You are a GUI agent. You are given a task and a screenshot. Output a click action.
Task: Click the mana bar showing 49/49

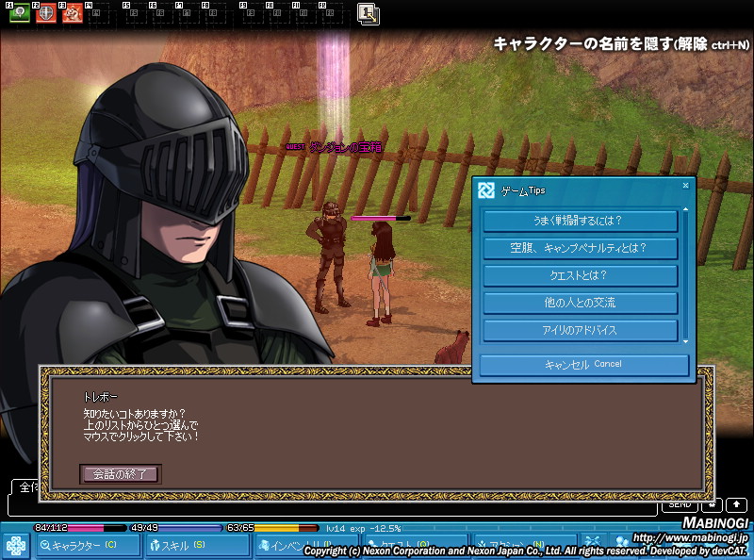point(176,528)
